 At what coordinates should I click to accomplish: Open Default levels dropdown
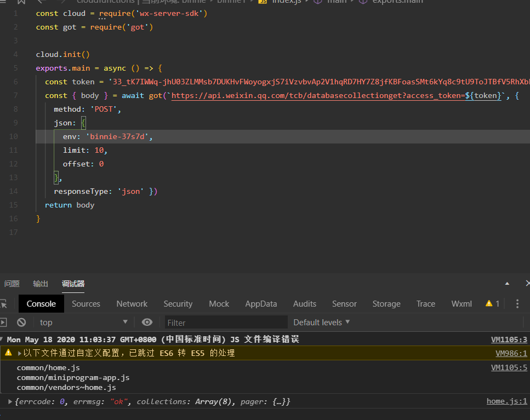[x=321, y=323]
